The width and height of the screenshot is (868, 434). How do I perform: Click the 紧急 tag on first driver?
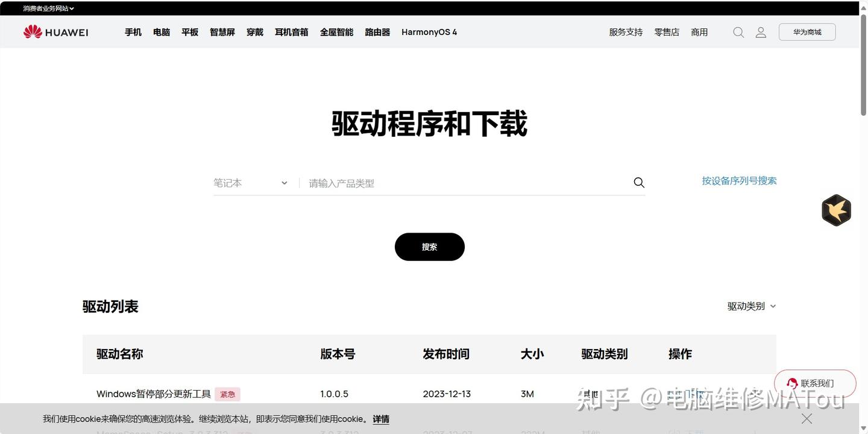click(228, 394)
